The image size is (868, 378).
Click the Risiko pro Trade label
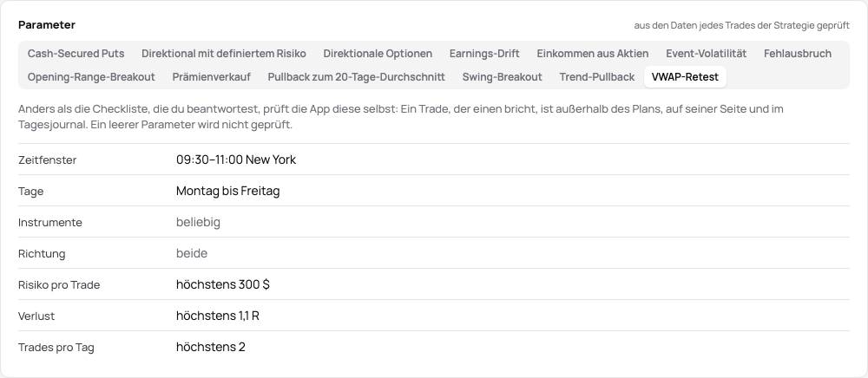tap(59, 285)
